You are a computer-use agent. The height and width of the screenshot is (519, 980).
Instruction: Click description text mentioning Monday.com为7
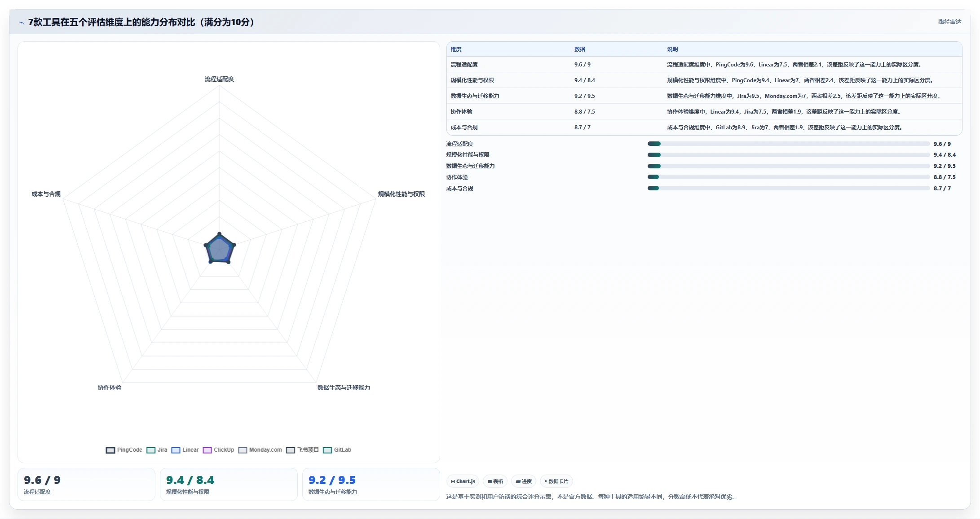click(x=803, y=96)
